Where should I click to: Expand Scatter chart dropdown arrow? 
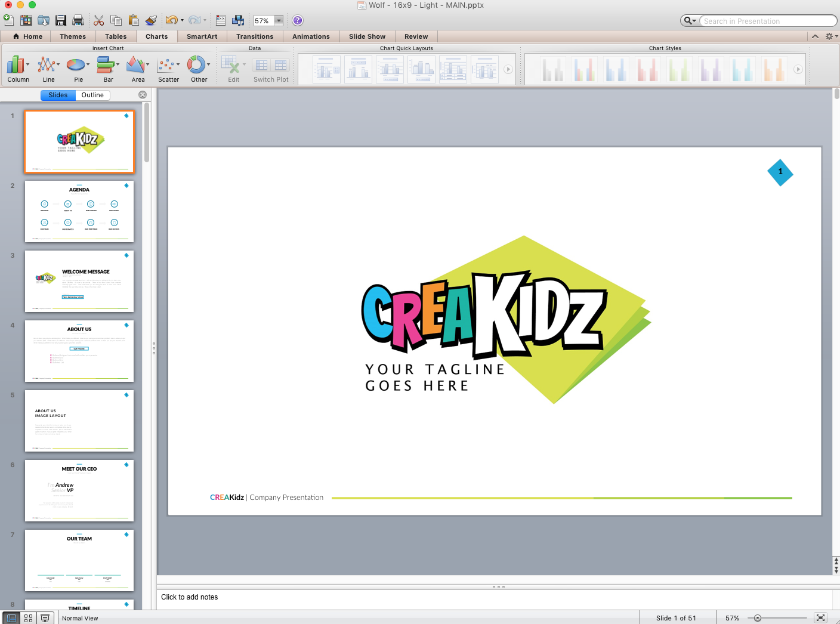pyautogui.click(x=178, y=64)
